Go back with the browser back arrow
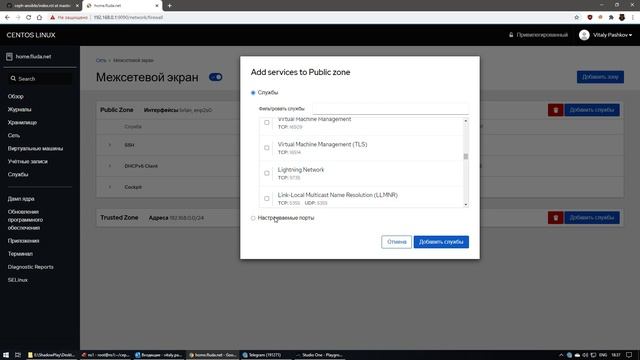640x360 pixels. coord(7,18)
